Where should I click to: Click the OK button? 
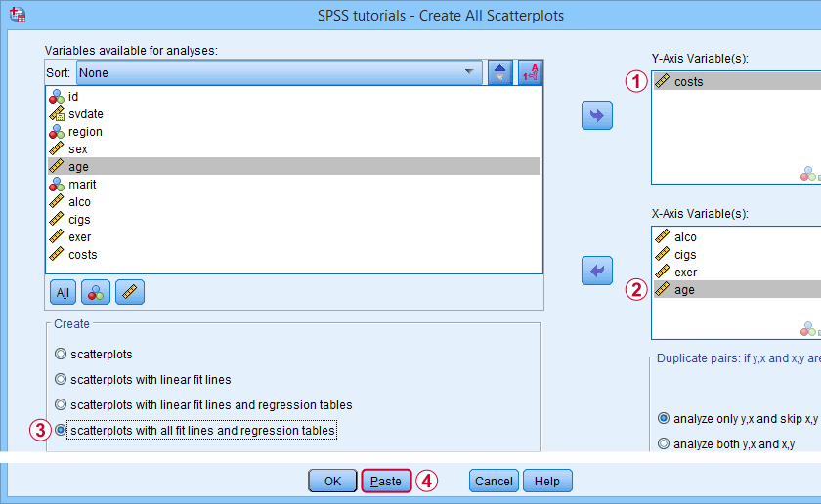click(x=332, y=481)
